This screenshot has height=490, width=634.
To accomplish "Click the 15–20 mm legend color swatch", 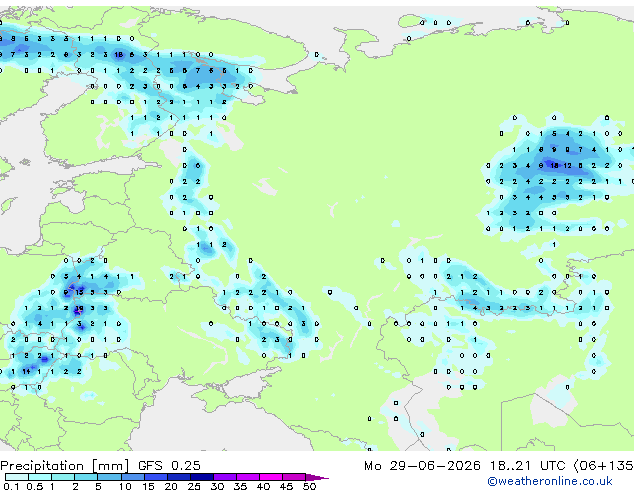I will point(156,477).
